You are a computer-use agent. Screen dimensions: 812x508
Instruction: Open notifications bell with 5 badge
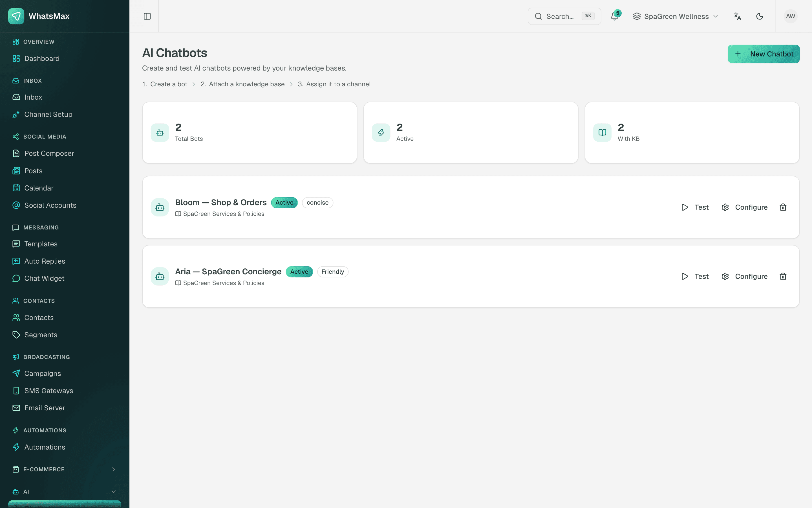(615, 16)
